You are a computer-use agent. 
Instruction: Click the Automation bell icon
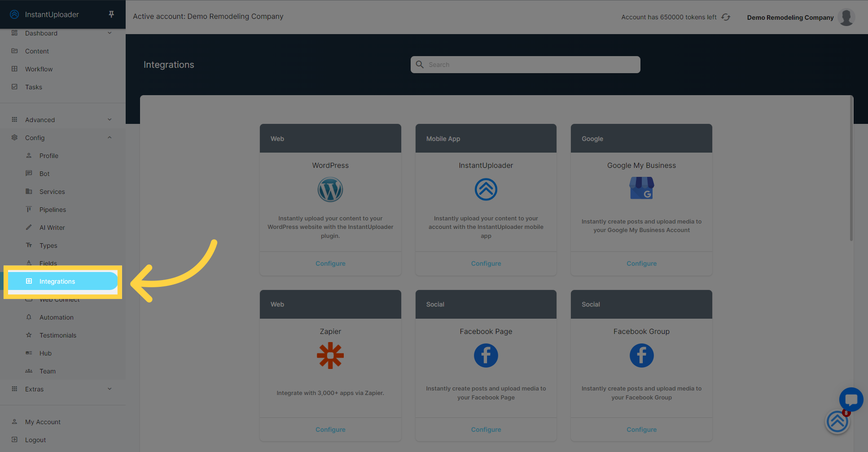(x=29, y=317)
